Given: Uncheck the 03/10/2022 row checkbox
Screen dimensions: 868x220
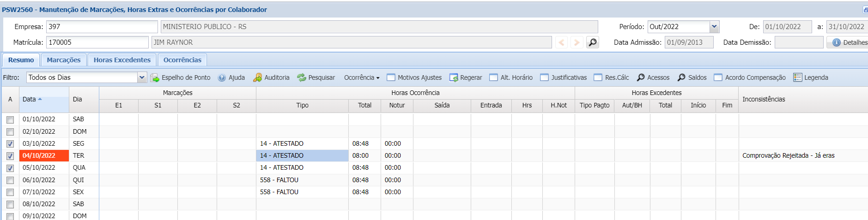Looking at the screenshot, I should (10, 144).
